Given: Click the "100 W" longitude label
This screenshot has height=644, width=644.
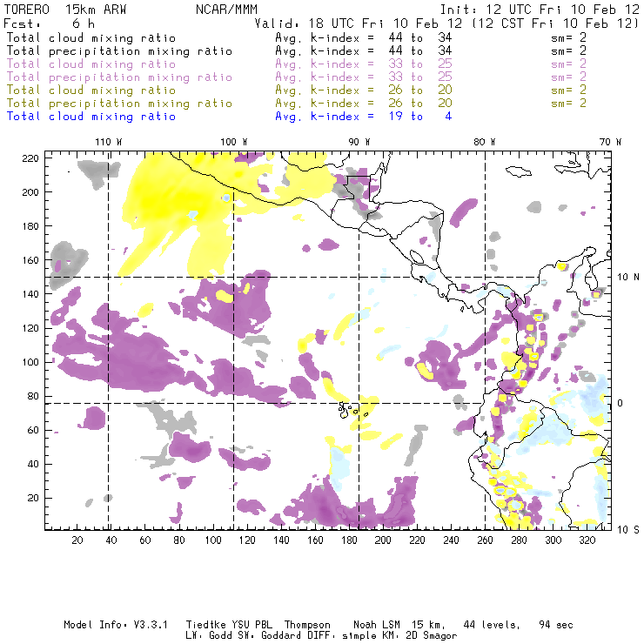Looking at the screenshot, I should coord(234,142).
